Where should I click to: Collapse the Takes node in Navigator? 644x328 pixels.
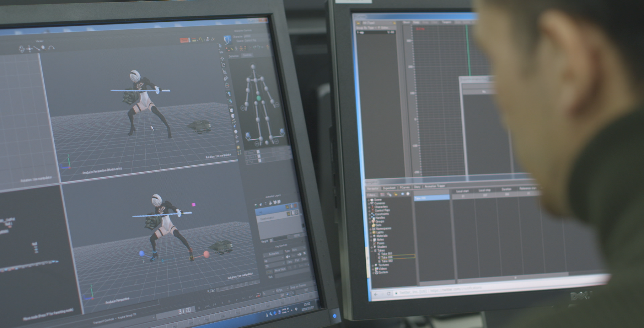pyautogui.click(x=372, y=251)
